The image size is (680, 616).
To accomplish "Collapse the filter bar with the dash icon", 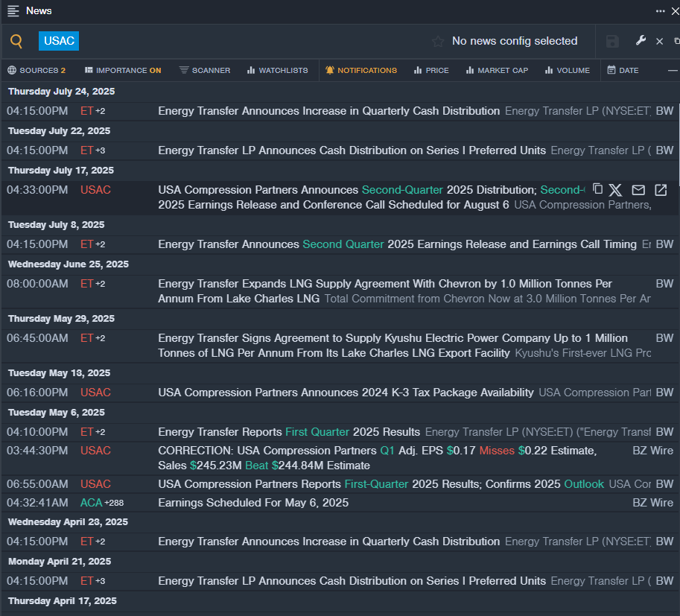I will point(673,70).
